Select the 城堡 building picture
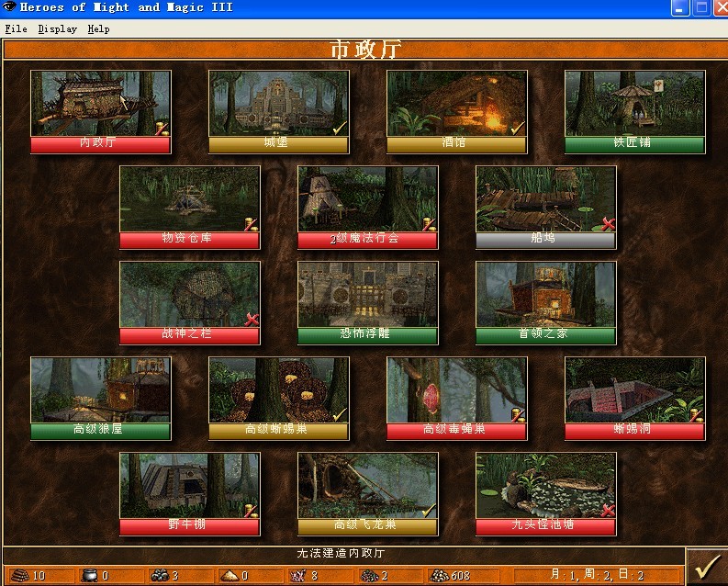The image size is (728, 586). (278, 104)
